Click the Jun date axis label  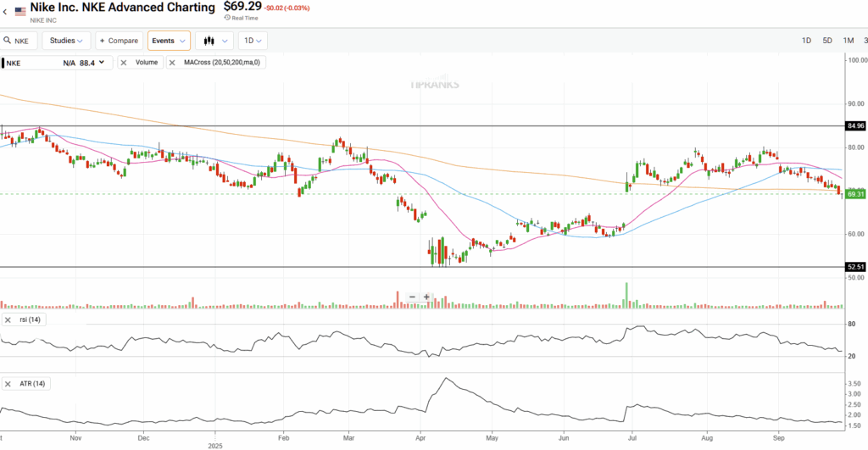pyautogui.click(x=564, y=438)
